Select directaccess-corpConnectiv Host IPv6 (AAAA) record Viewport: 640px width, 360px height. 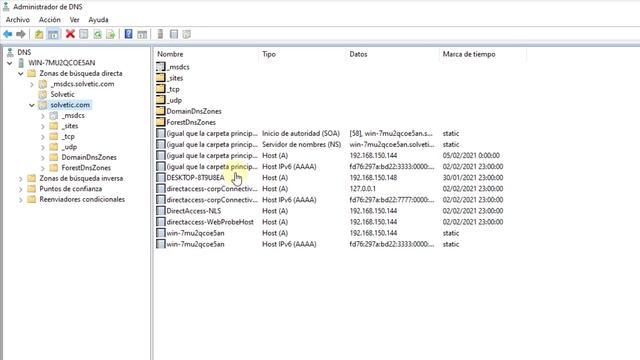coord(330,200)
